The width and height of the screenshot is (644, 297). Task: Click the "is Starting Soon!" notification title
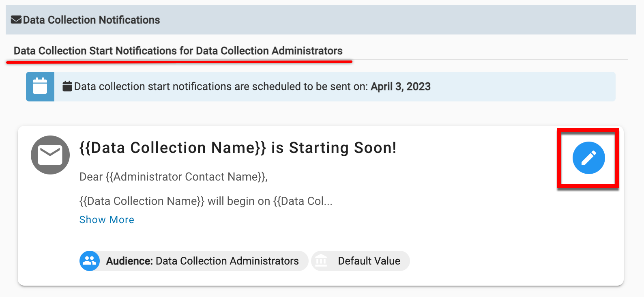238,148
